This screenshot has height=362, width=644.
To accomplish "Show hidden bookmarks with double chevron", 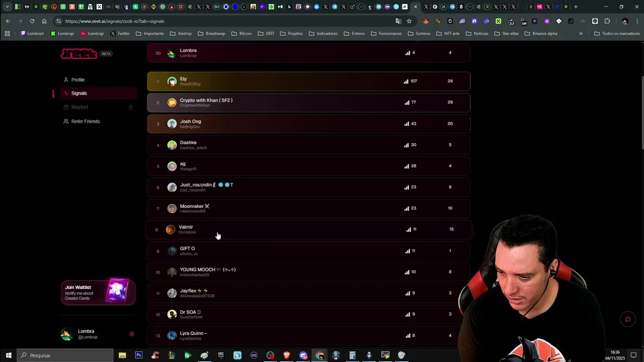I will pos(581,34).
